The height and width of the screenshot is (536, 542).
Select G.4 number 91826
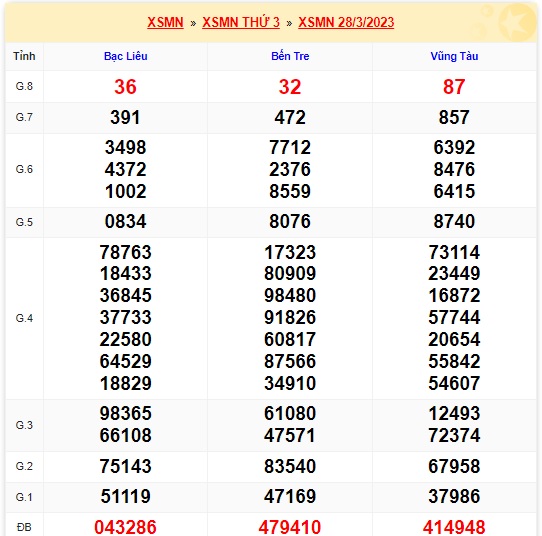pos(290,317)
